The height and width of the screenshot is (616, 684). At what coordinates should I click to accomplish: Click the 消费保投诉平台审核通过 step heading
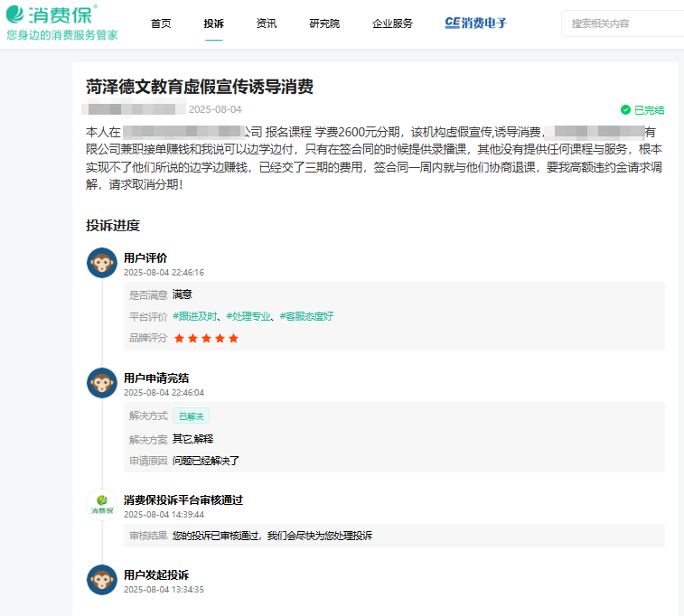pos(183,500)
